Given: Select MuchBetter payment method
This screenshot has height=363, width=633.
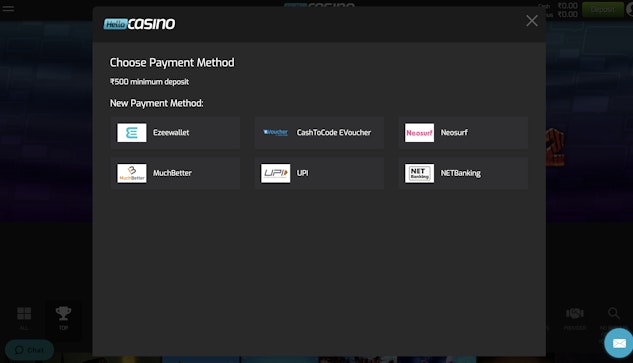Looking at the screenshot, I should pos(175,173).
